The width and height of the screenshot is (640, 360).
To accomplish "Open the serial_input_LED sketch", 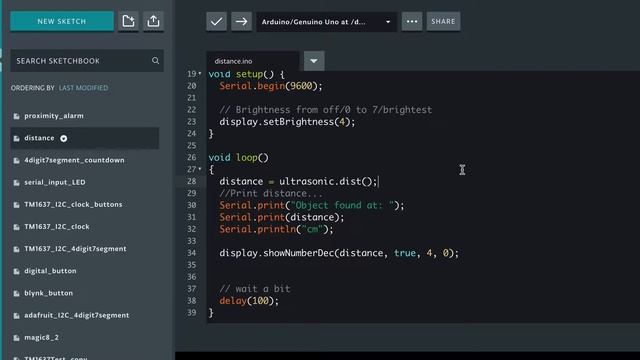I will (x=55, y=182).
